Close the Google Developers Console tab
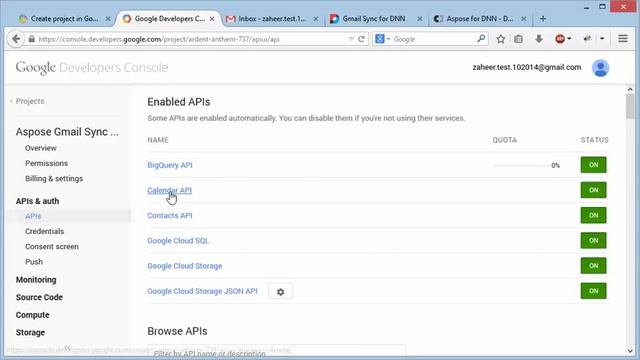The height and width of the screenshot is (360, 640). (212, 19)
